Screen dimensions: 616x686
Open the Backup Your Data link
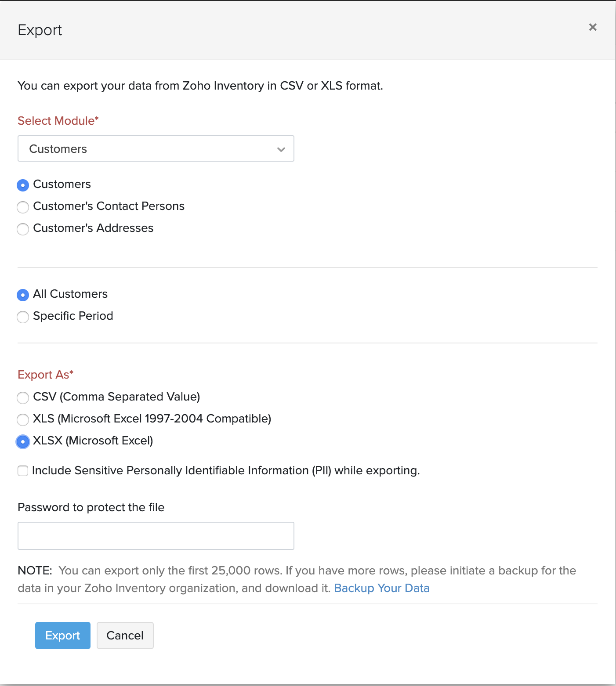[382, 588]
